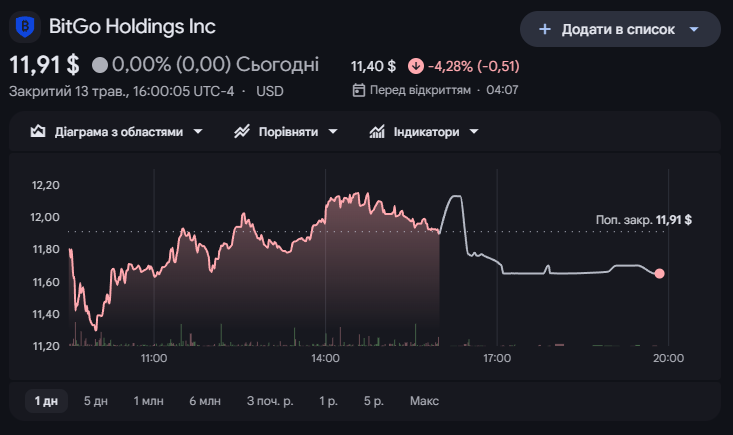Click the -4,28% (-0,51) pre-market change
This screenshot has height=435, width=733.
pos(474,66)
